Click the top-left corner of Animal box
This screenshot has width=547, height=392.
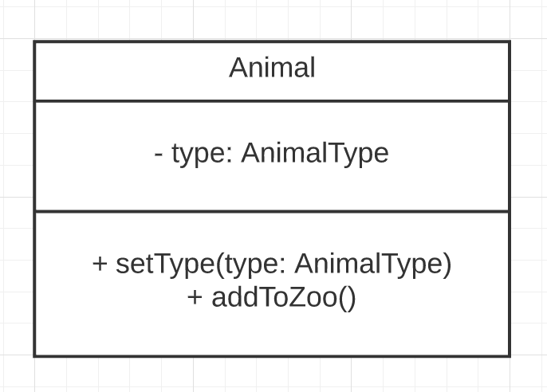(x=35, y=41)
